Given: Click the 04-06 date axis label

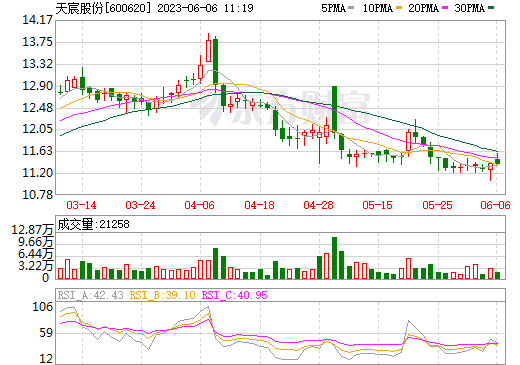Looking at the screenshot, I should point(199,205).
